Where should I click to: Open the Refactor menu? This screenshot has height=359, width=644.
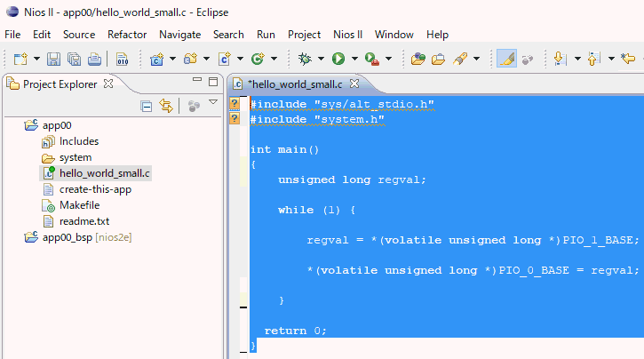[x=127, y=35]
